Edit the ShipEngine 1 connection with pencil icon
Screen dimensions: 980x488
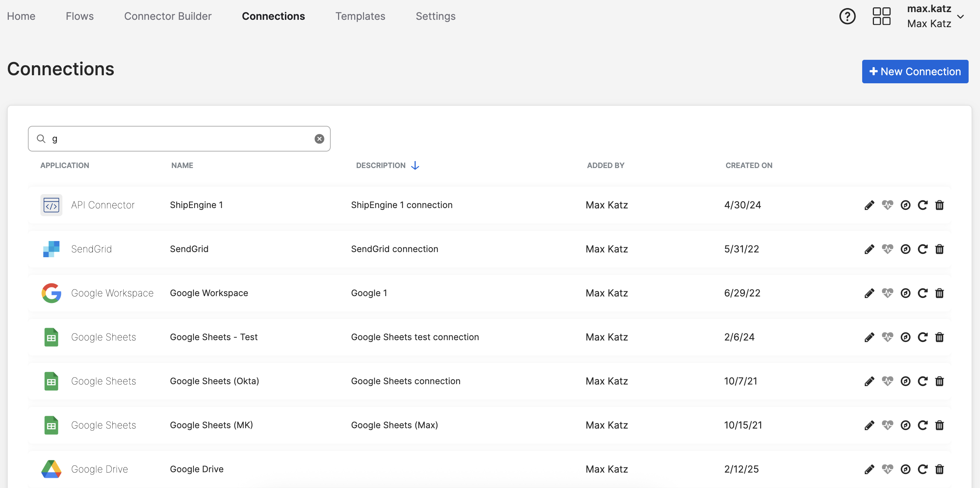pos(869,205)
